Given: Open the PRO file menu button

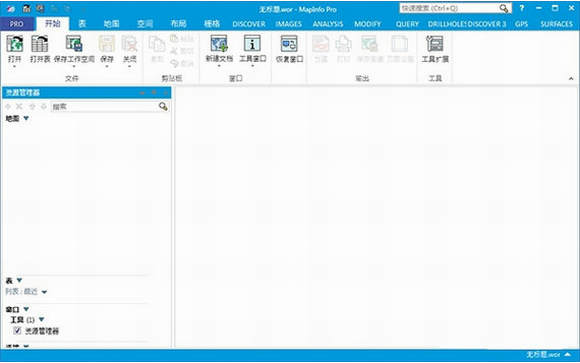Looking at the screenshot, I should 17,24.
